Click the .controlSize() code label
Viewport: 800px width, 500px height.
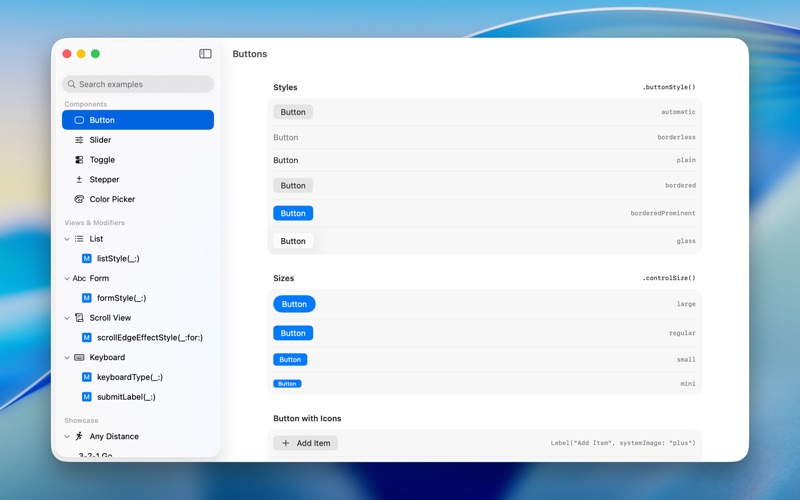pos(668,278)
